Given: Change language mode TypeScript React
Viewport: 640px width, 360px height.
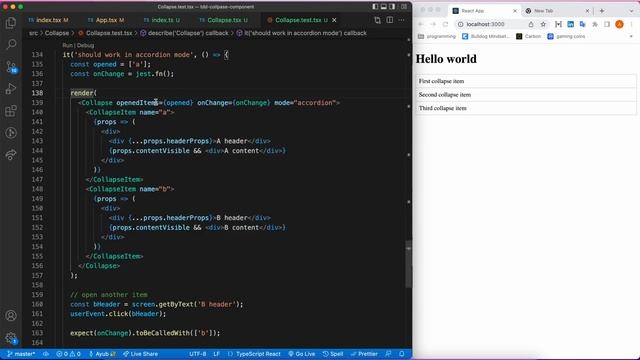Looking at the screenshot, I should pos(254,354).
